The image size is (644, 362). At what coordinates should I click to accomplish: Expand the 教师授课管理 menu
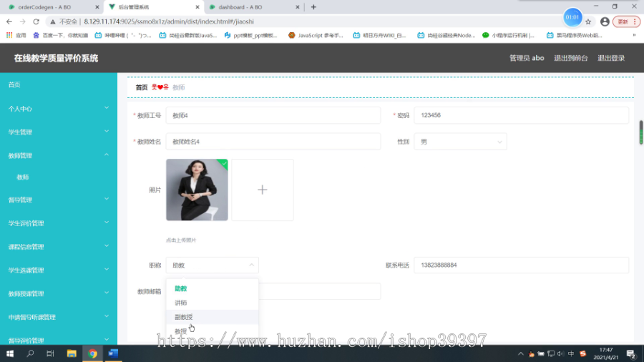(59, 293)
